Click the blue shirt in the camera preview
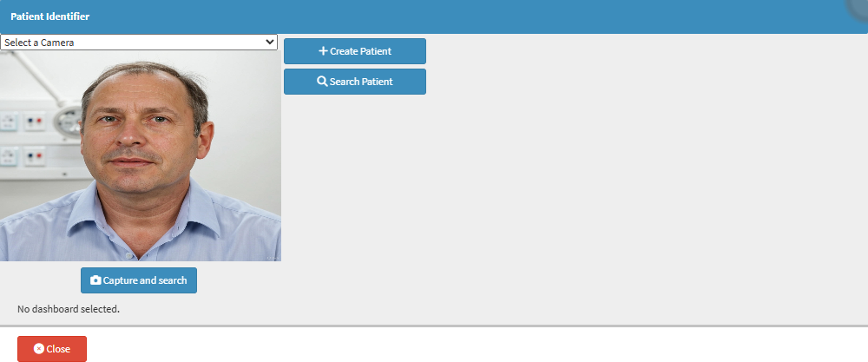The image size is (868, 362). tap(141, 227)
